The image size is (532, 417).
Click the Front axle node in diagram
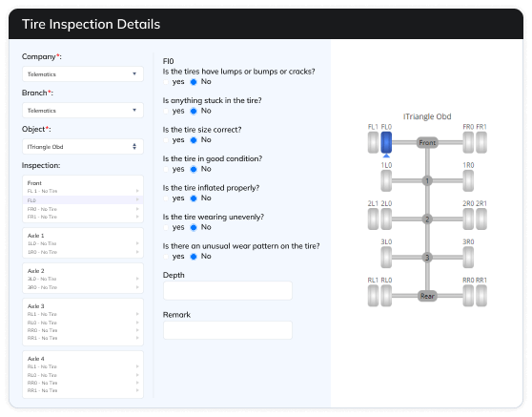point(427,142)
